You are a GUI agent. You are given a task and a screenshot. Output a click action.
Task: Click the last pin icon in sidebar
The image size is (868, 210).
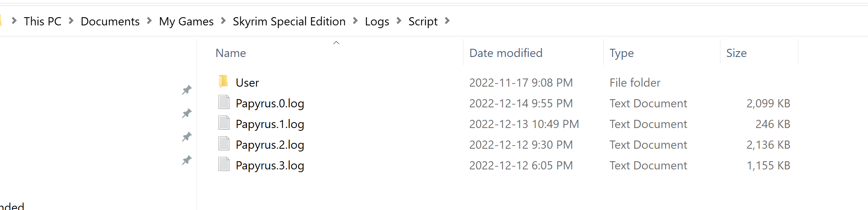(x=187, y=160)
